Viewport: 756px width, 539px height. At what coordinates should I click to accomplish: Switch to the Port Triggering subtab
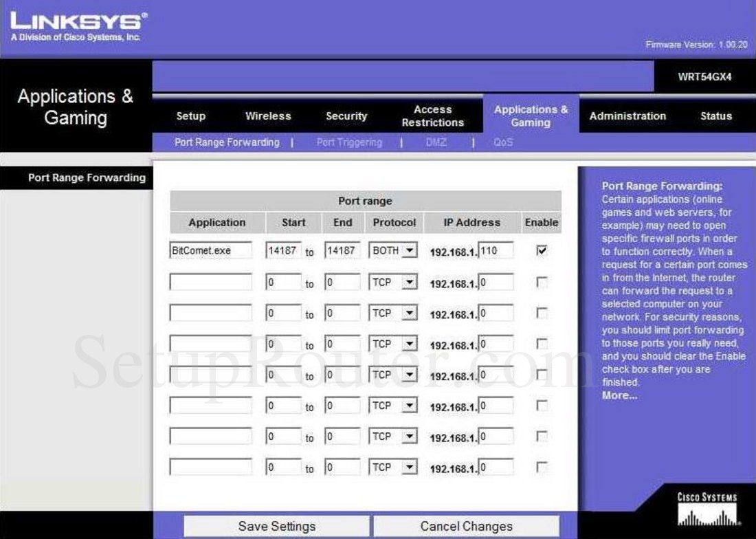tap(349, 142)
